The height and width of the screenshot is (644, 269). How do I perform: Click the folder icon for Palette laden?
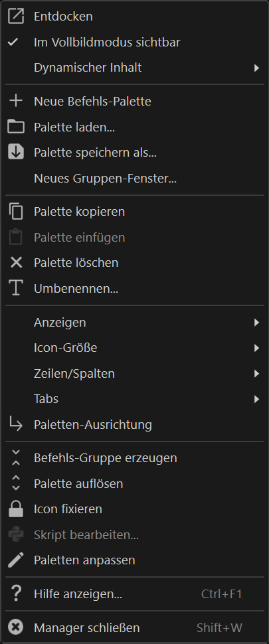pyautogui.click(x=16, y=127)
